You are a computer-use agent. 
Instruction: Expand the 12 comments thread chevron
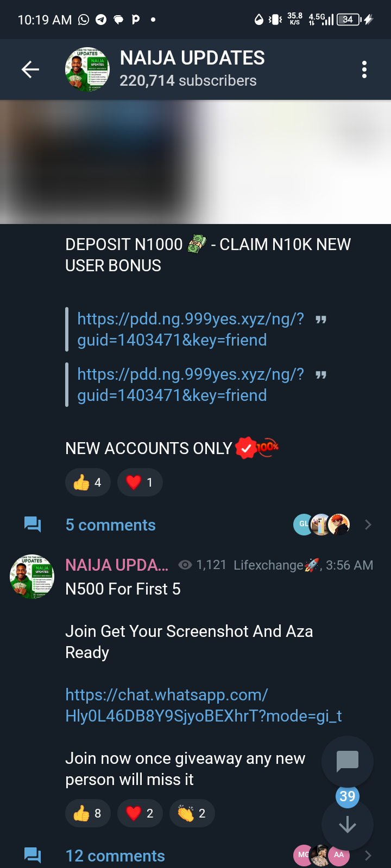coord(368,856)
